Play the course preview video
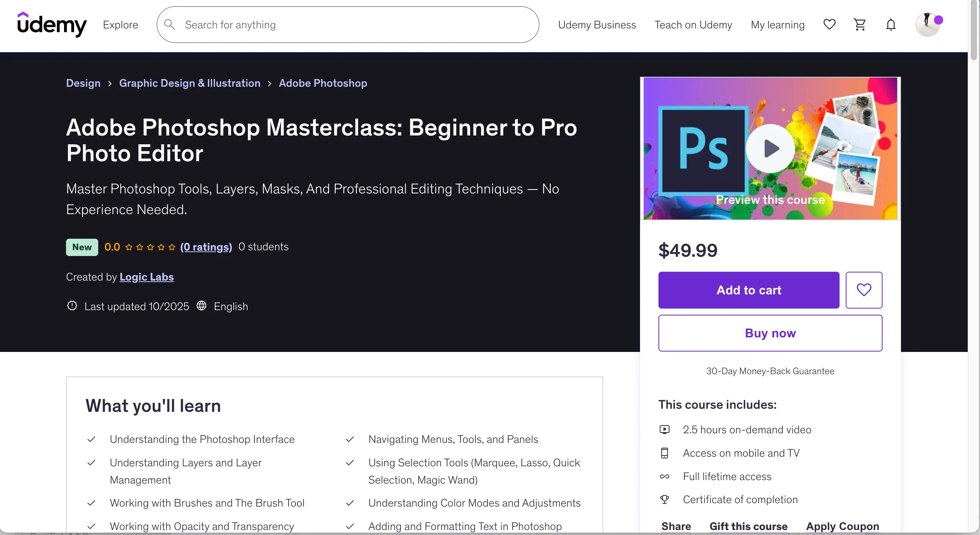Image resolution: width=980 pixels, height=535 pixels. [770, 149]
